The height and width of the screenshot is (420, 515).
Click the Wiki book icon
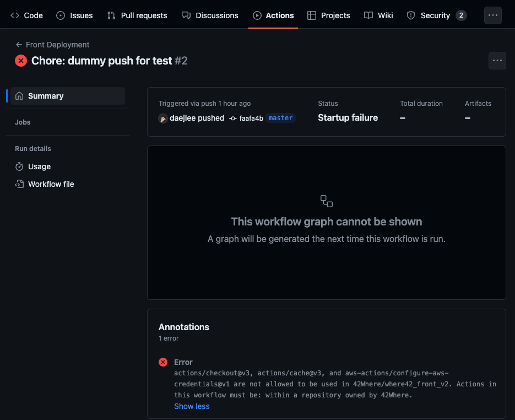coord(368,15)
